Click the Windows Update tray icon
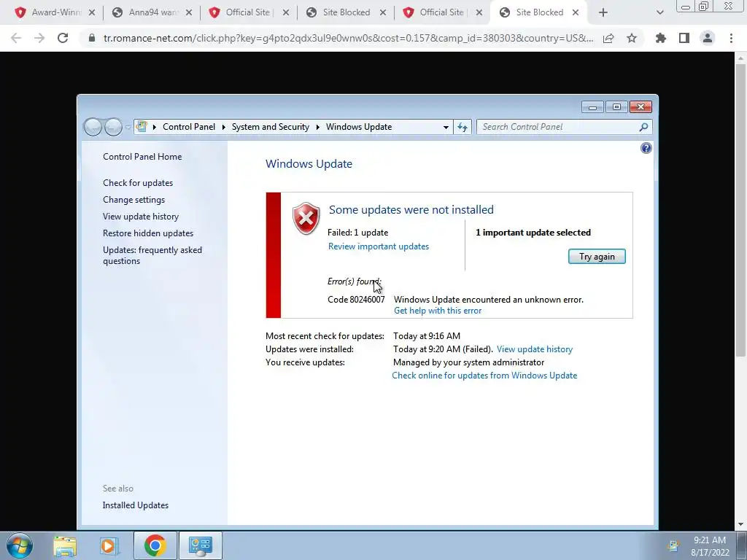The height and width of the screenshot is (560, 747). [673, 545]
